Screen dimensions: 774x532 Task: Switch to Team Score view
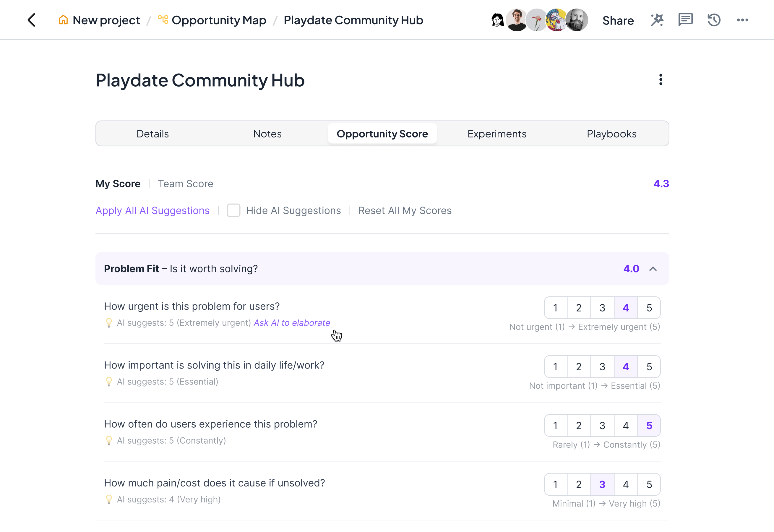[185, 184]
